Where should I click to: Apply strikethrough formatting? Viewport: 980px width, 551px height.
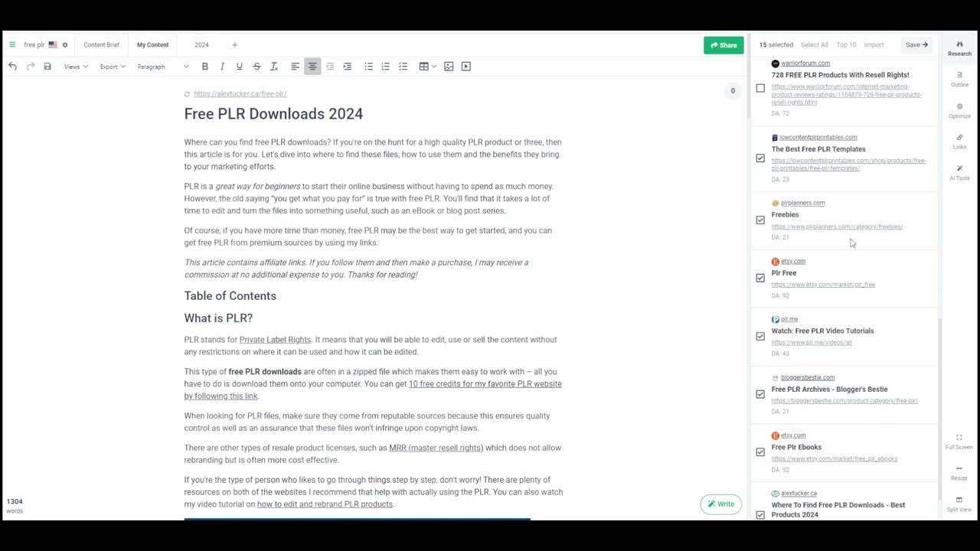[x=256, y=67]
